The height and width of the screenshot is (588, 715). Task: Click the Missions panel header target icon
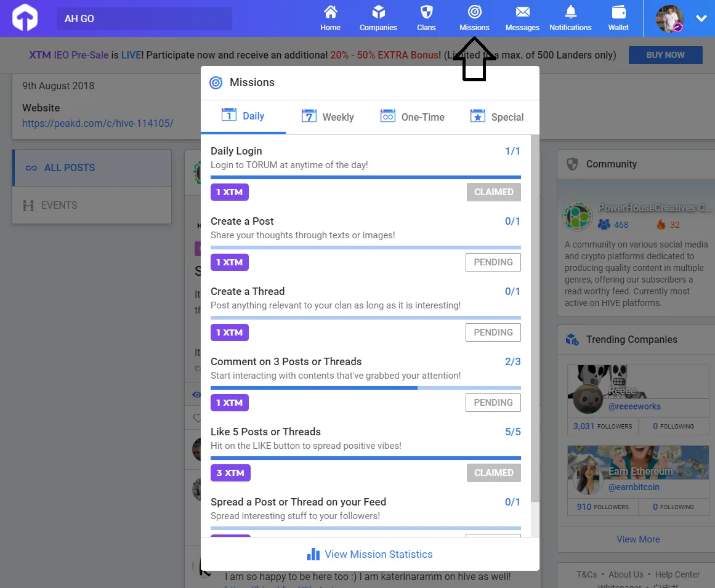(216, 83)
